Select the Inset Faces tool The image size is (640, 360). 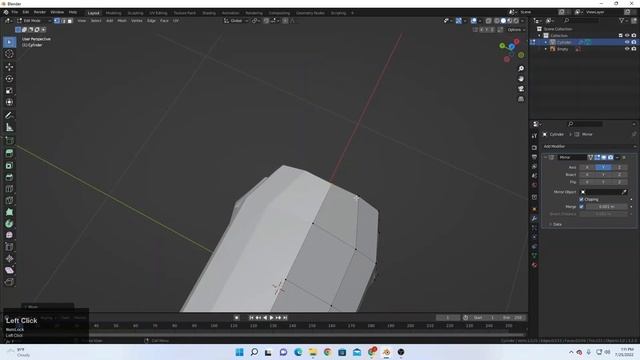(9, 165)
